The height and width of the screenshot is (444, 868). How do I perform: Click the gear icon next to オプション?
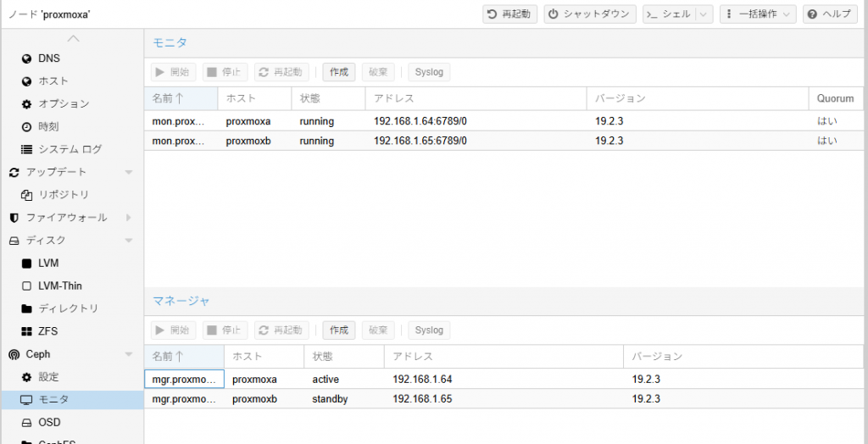26,104
